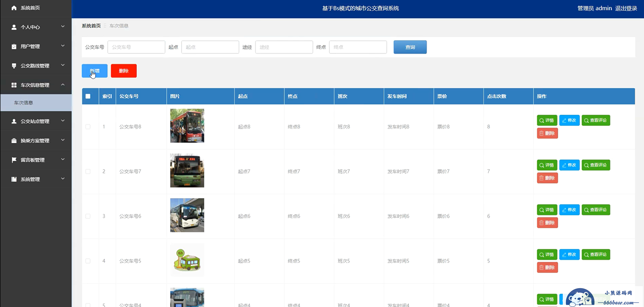Expand the 公交站点管理 menu chevron
The height and width of the screenshot is (307, 644).
coord(63,121)
